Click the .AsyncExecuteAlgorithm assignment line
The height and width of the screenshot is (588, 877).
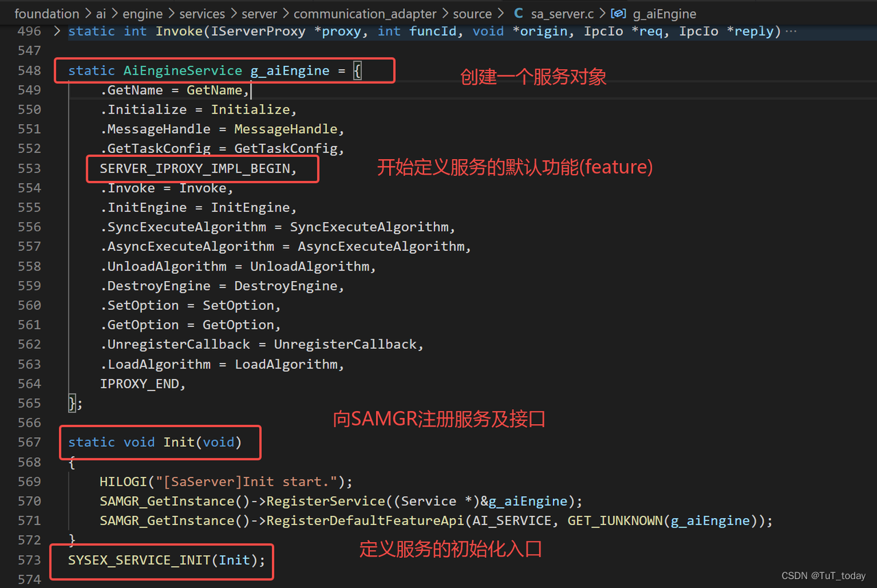286,246
